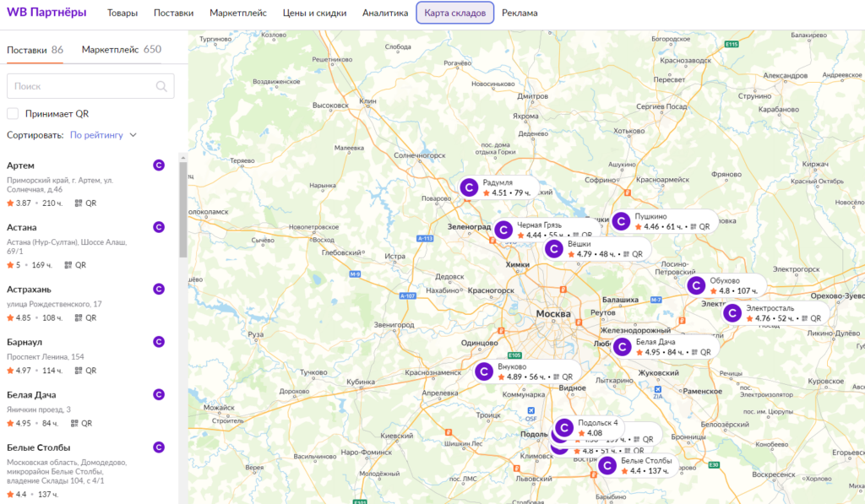Click the purple C icon for Астрахань

[159, 289]
